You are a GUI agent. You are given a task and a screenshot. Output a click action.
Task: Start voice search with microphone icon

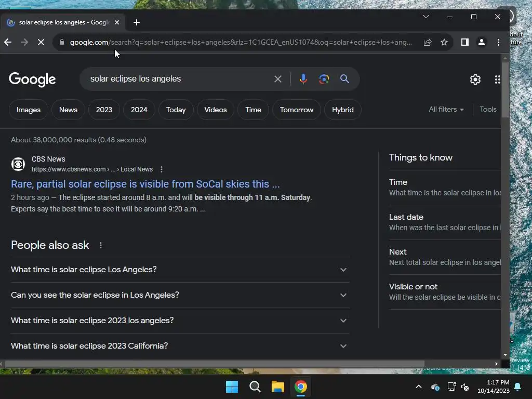(x=303, y=79)
